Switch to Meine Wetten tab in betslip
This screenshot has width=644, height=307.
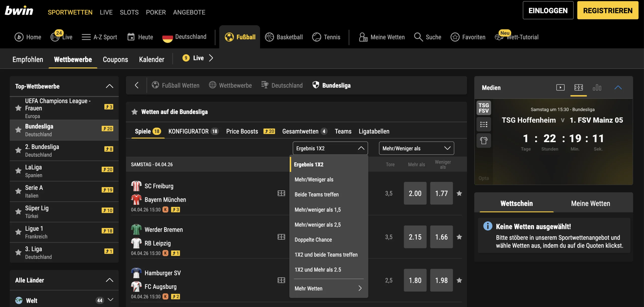(590, 203)
